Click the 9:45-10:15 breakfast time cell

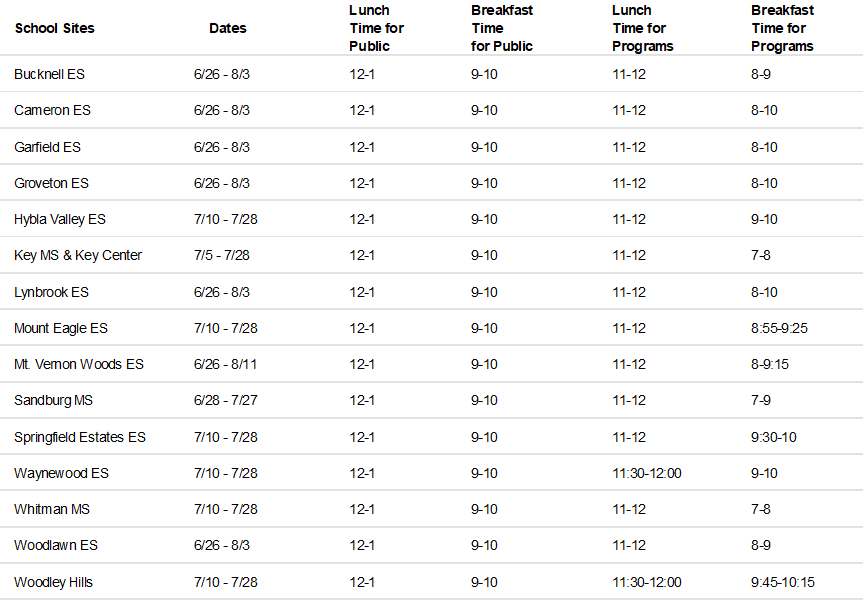coord(783,582)
